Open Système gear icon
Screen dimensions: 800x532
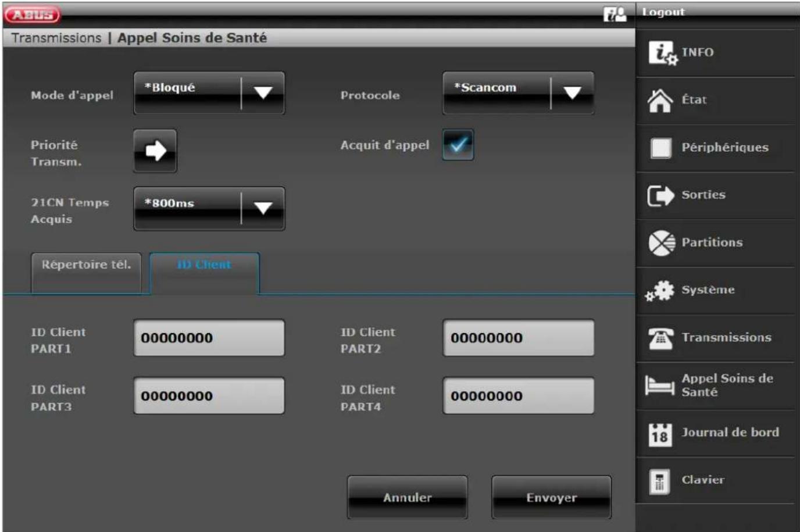pyautogui.click(x=660, y=290)
